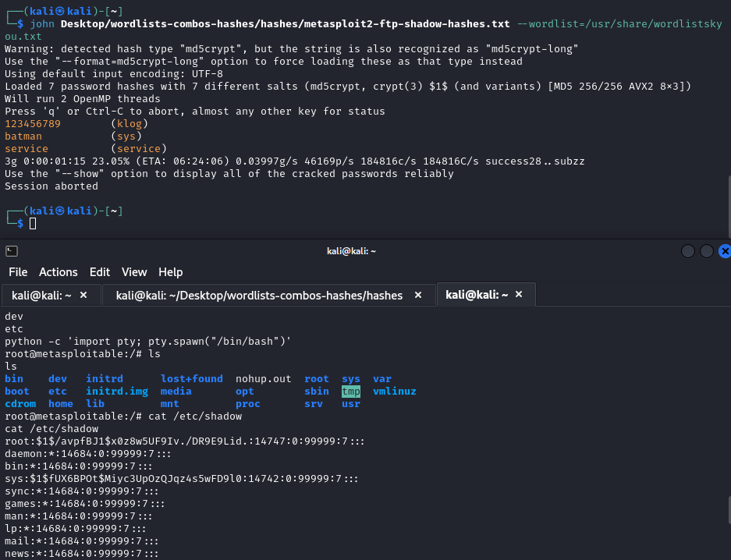Click the cracked password 'batman' text
Viewport: 731px width, 560px height.
point(23,136)
